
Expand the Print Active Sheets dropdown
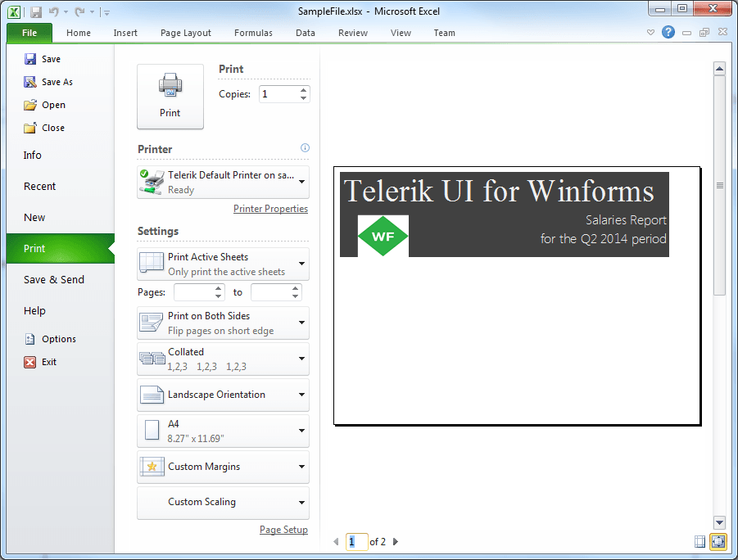click(x=223, y=264)
